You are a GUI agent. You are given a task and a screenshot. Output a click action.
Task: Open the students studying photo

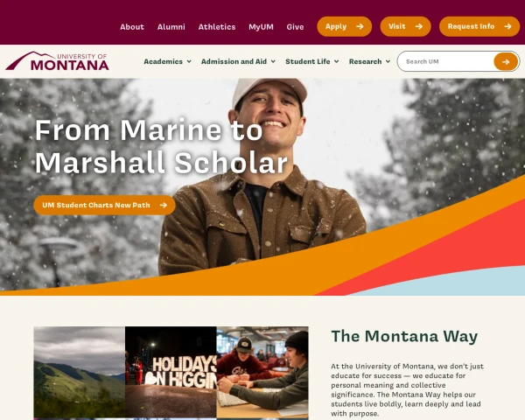pyautogui.click(x=262, y=372)
